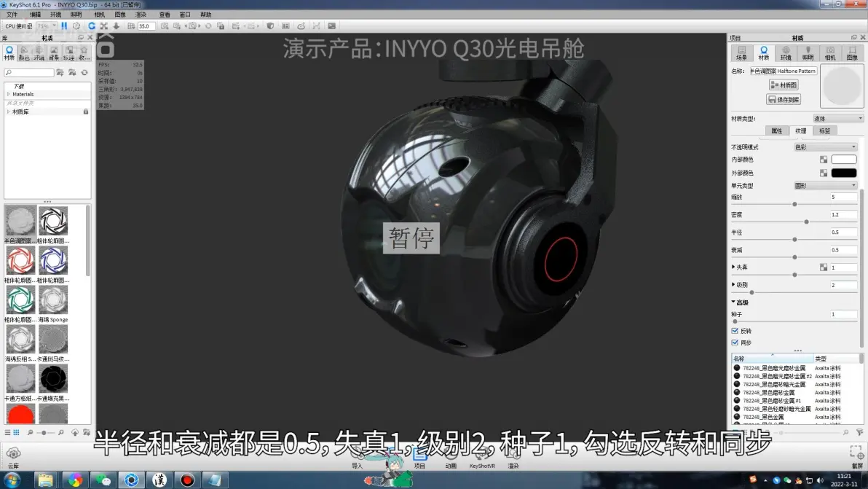Click the rightmost dark screen icon in toolbar

click(331, 26)
